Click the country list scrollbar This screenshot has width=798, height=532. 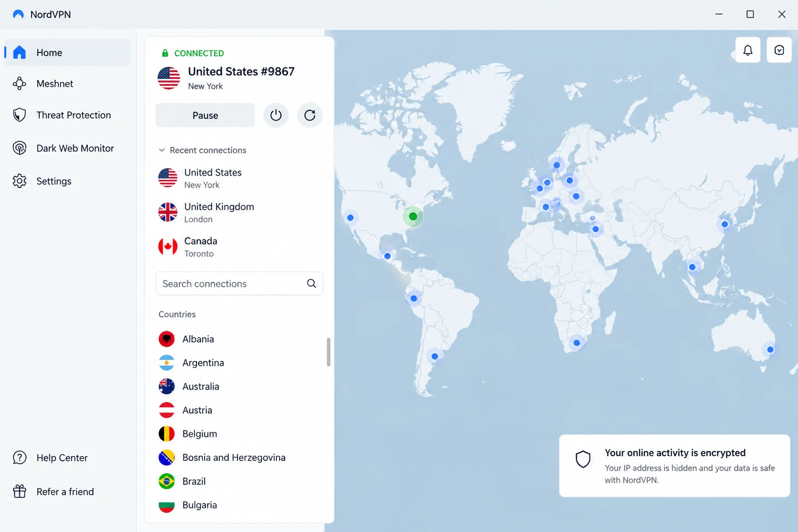328,352
